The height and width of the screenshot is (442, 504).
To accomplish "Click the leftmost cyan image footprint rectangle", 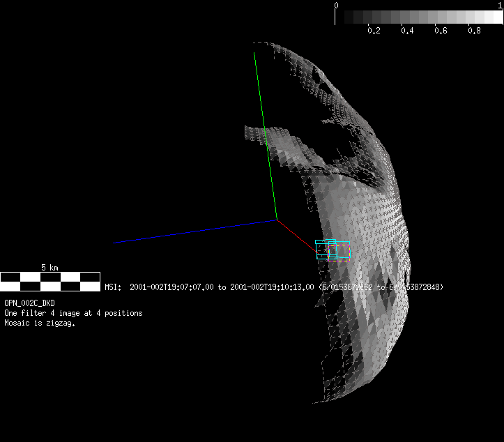I will click(316, 250).
